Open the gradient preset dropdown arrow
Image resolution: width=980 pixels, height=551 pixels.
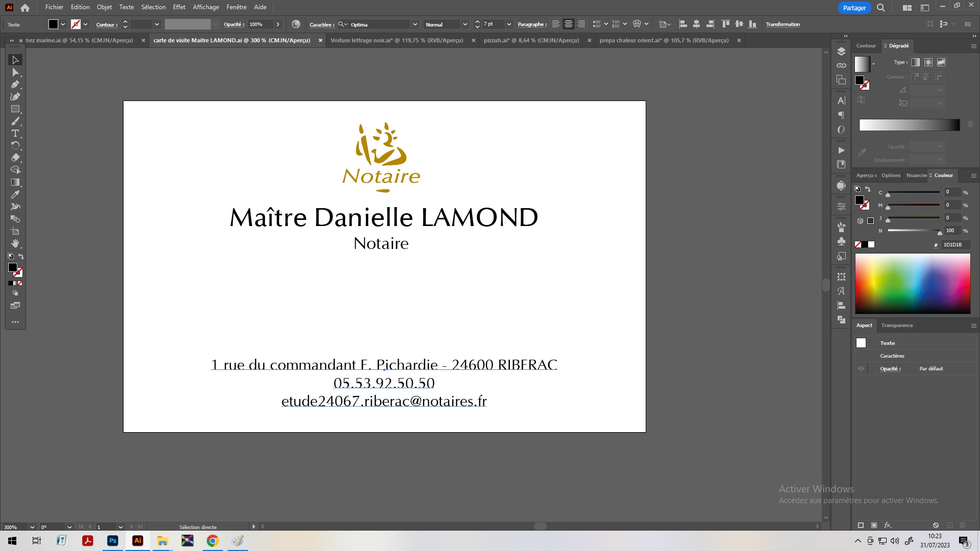point(873,64)
